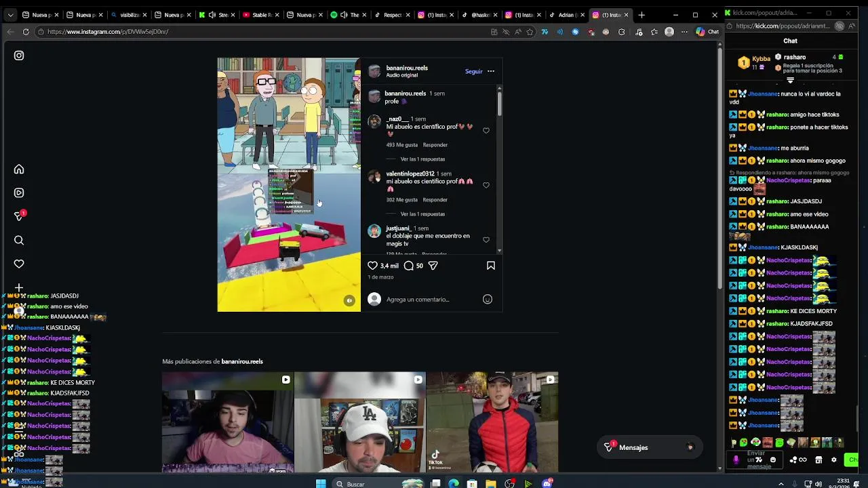
Task: Open notifications heart in Instagram sidebar
Action: click(x=19, y=264)
